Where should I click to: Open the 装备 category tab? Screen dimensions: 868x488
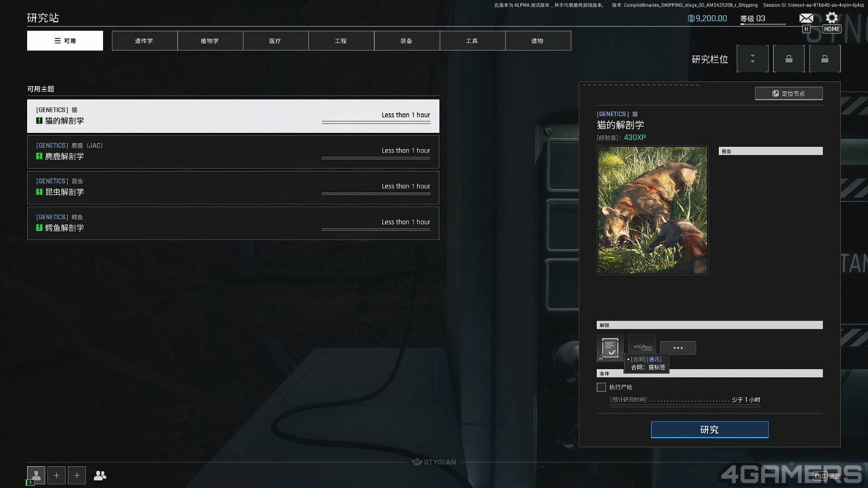pyautogui.click(x=406, y=41)
